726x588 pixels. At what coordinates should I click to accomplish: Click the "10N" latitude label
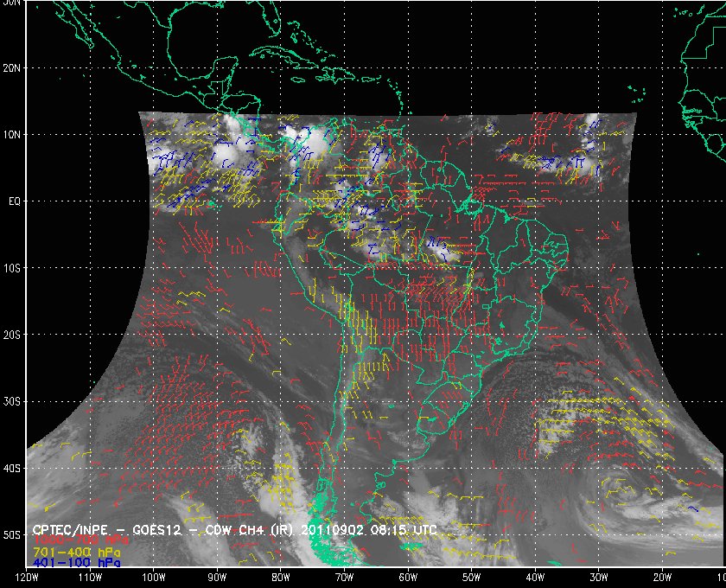coord(11,135)
